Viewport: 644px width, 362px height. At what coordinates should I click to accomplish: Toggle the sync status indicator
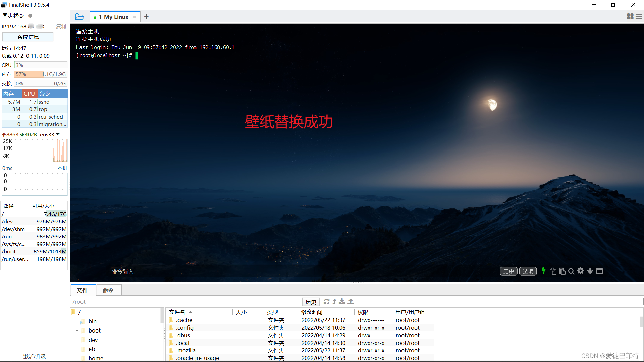(30, 16)
